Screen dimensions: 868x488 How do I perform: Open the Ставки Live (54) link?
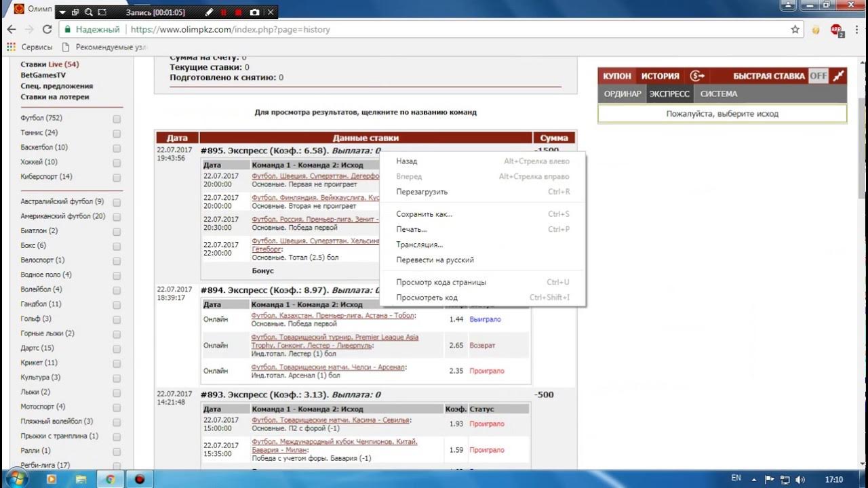click(50, 64)
